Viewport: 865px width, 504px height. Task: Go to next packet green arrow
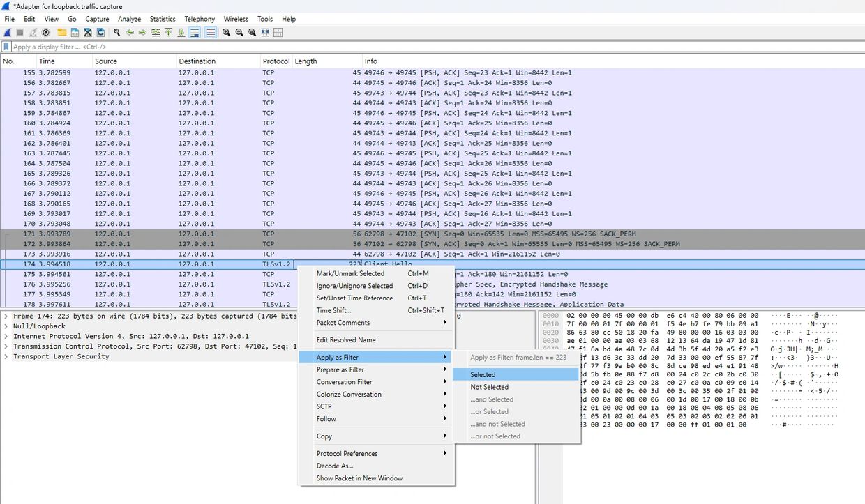(142, 33)
